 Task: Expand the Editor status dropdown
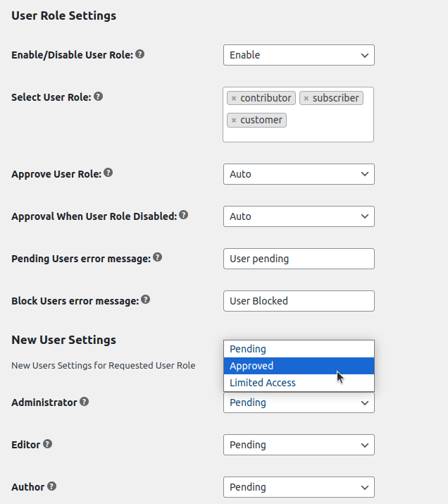pyautogui.click(x=299, y=445)
